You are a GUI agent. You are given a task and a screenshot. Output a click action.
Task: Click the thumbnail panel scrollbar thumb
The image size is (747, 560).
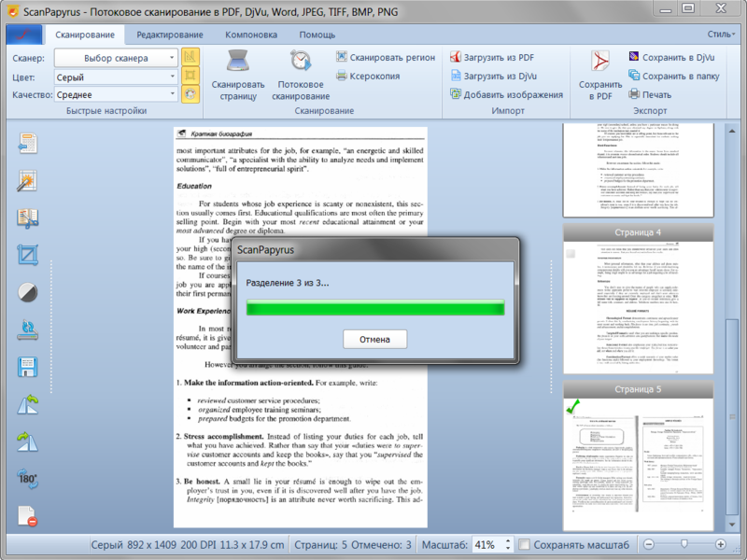732,416
